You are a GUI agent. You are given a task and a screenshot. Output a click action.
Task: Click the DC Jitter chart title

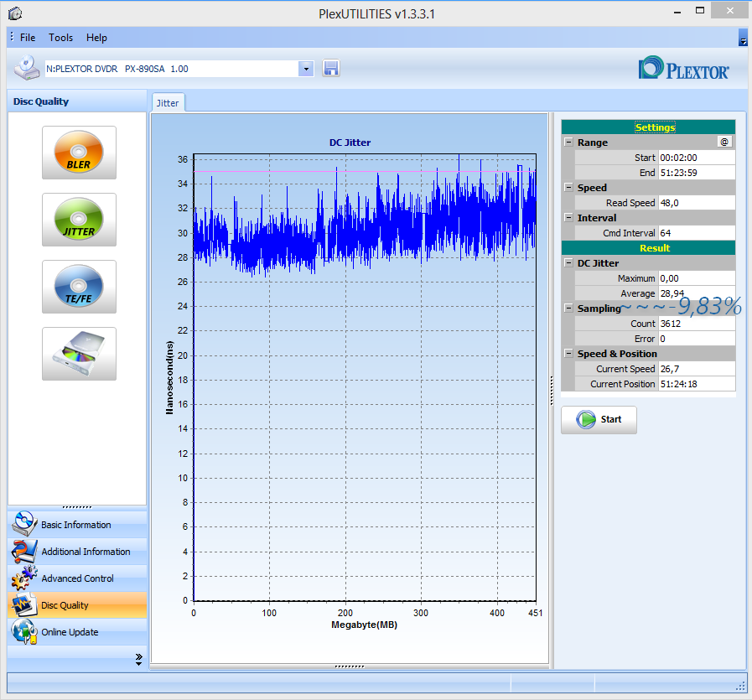click(x=350, y=143)
